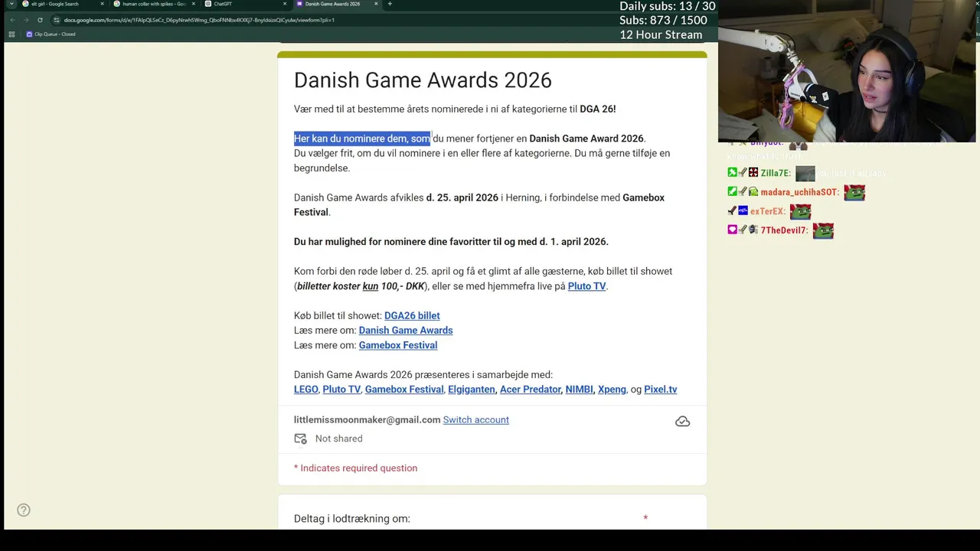The width and height of the screenshot is (980, 551).
Task: Click the 'Daily subs: 13 / 30' counter
Action: [668, 6]
